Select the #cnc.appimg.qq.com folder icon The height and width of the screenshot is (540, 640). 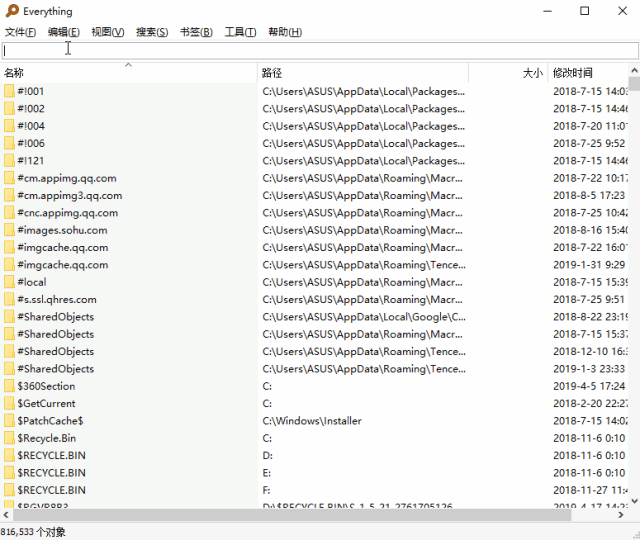(x=9, y=213)
